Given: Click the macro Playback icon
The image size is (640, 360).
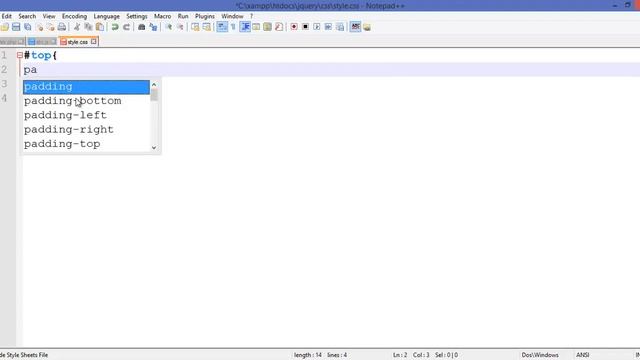Looking at the screenshot, I should 317,27.
